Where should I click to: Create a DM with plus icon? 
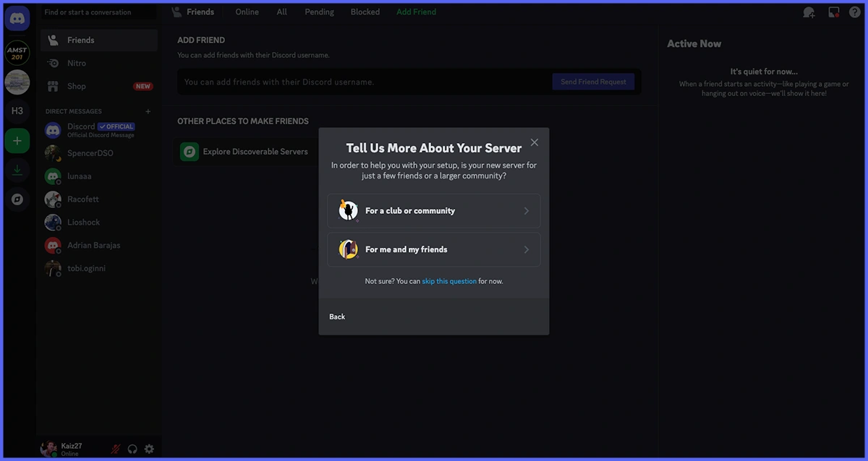click(x=148, y=111)
